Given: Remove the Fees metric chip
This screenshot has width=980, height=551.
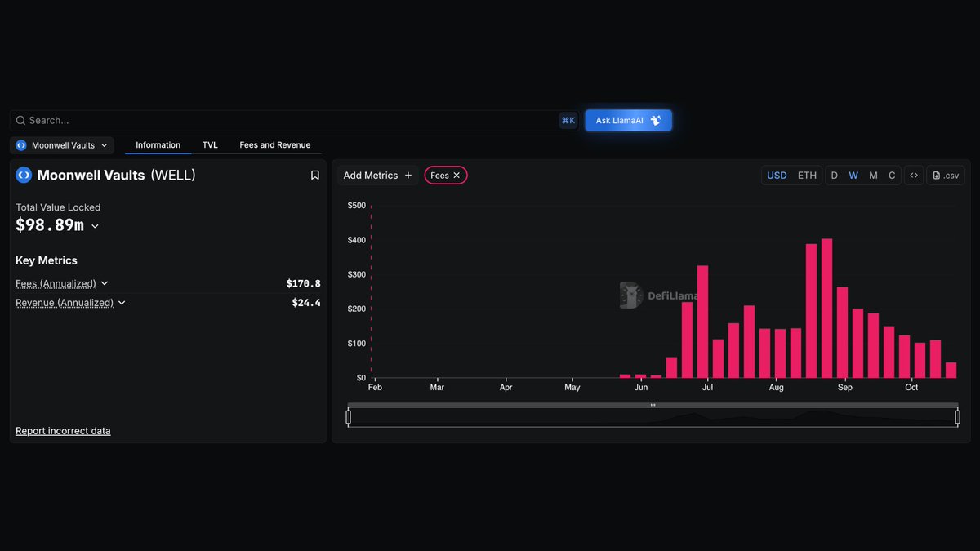Looking at the screenshot, I should [457, 176].
